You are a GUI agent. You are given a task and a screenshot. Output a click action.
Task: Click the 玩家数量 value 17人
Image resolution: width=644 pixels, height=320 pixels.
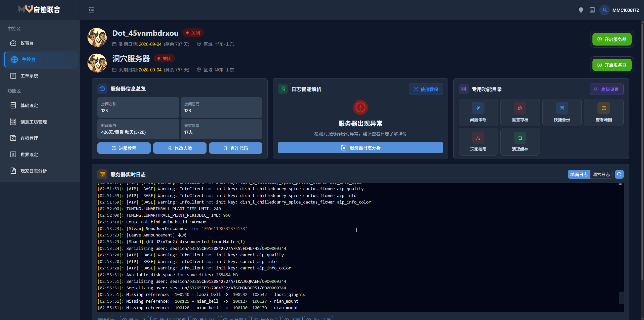tap(188, 132)
